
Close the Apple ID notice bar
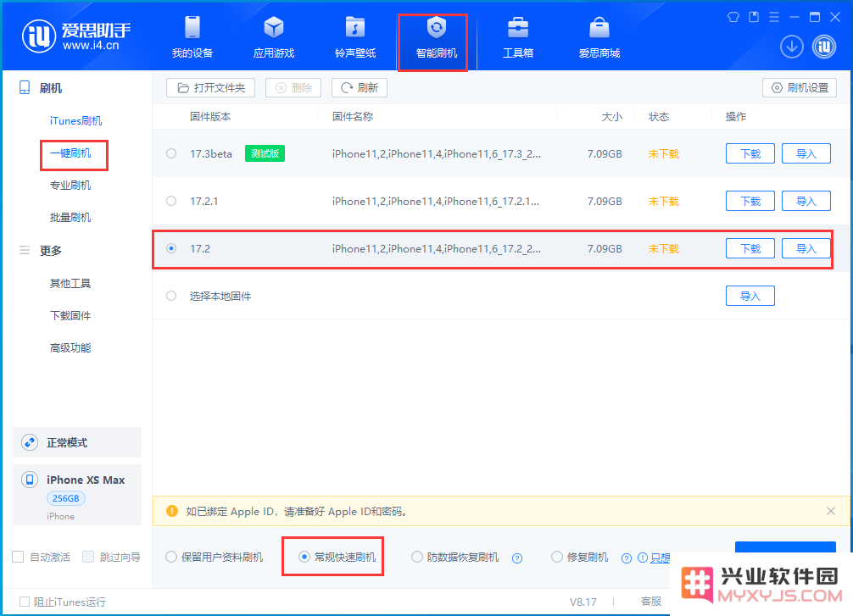coord(831,511)
